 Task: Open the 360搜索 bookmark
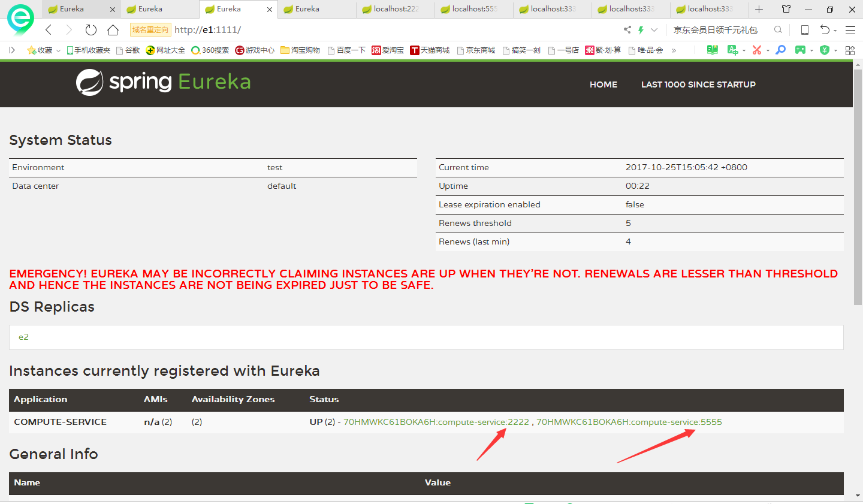click(210, 50)
